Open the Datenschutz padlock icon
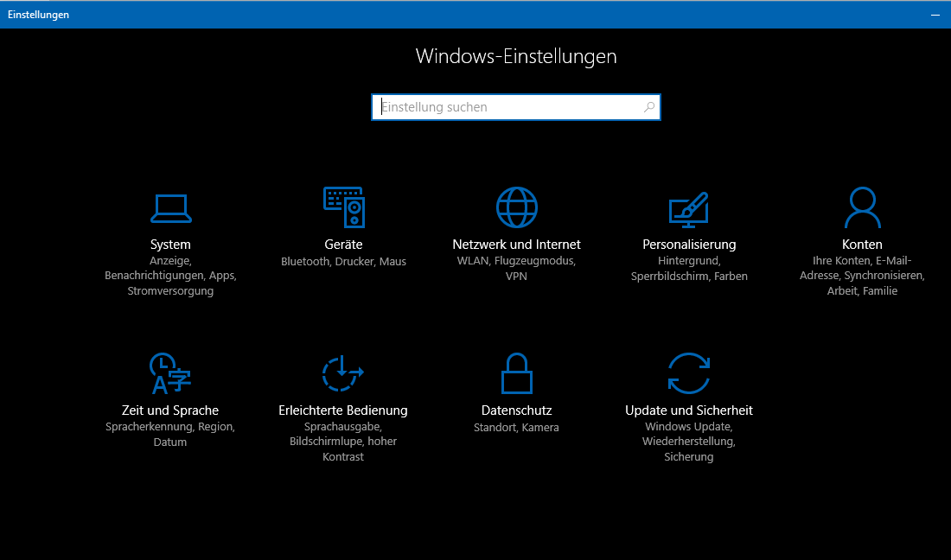951x560 pixels. [x=517, y=373]
